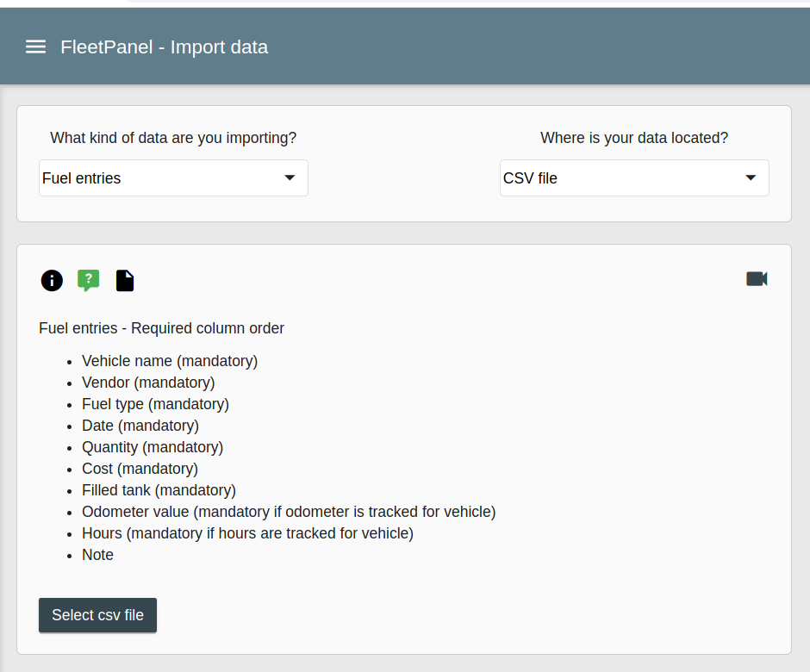The width and height of the screenshot is (810, 672).
Task: Expand the CSV file dropdown arrow
Action: coord(751,177)
